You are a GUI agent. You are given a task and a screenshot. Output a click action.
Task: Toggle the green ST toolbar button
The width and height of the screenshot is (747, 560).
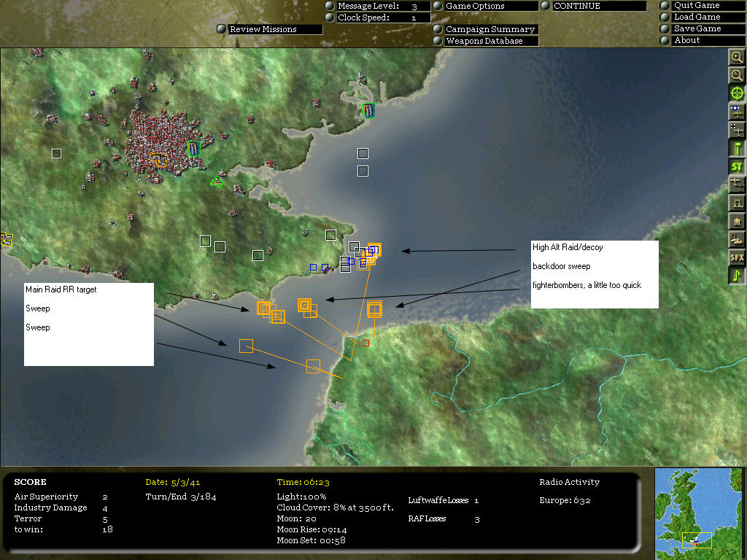click(x=737, y=166)
